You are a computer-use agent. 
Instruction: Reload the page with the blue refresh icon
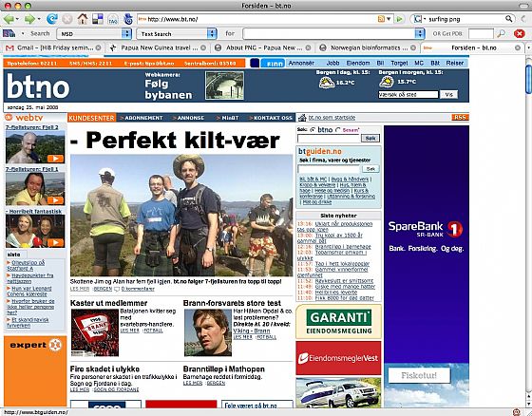[52, 19]
